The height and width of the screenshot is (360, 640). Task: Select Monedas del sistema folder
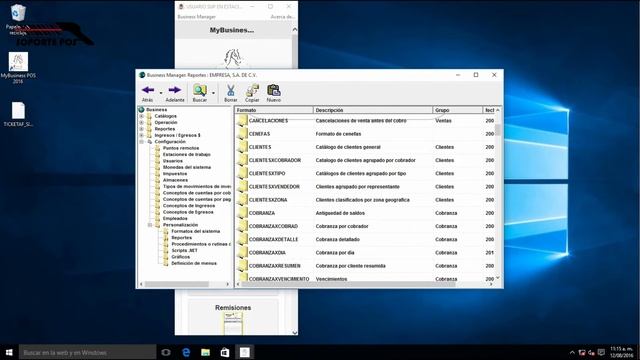coord(187,167)
